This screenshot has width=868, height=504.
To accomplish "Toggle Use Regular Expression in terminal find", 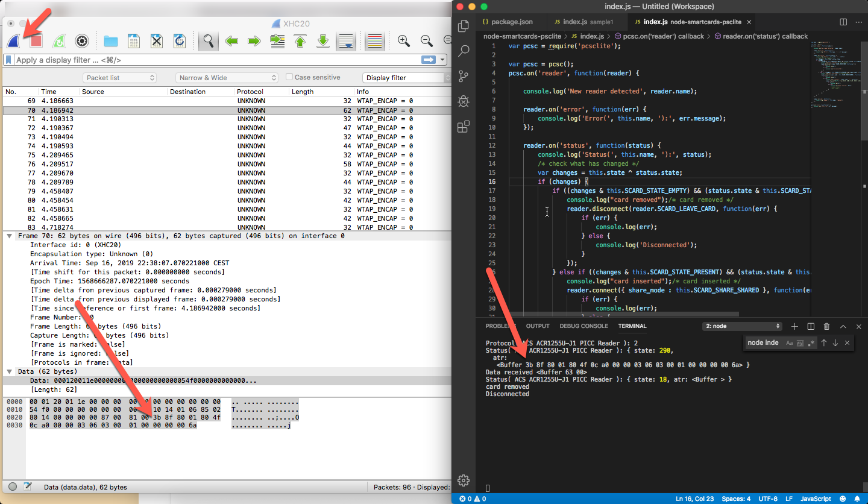I will click(x=811, y=342).
